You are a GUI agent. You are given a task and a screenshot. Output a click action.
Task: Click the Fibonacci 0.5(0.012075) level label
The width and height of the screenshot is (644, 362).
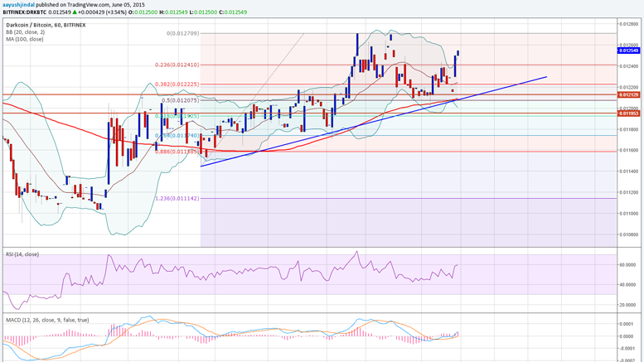pos(181,100)
